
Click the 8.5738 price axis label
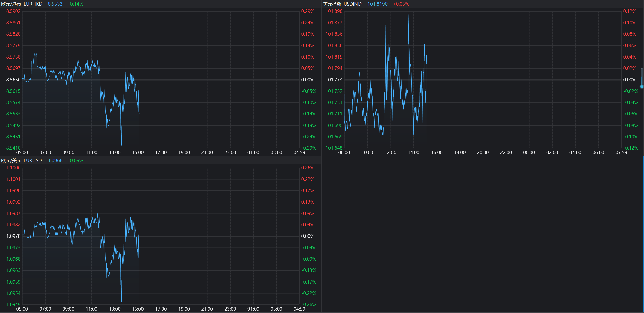(x=13, y=57)
